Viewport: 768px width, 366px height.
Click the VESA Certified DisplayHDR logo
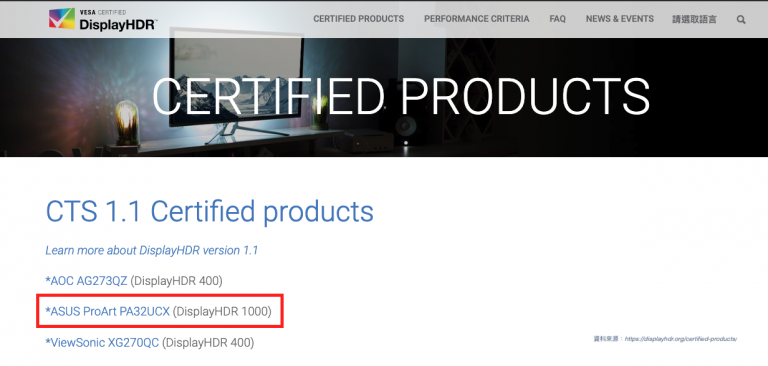click(103, 20)
